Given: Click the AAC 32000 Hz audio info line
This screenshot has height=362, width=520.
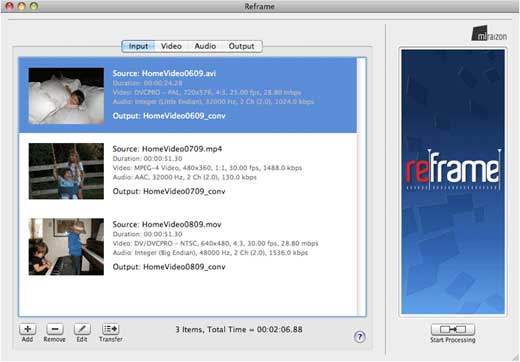Looking at the screenshot, I should pyautogui.click(x=184, y=177).
